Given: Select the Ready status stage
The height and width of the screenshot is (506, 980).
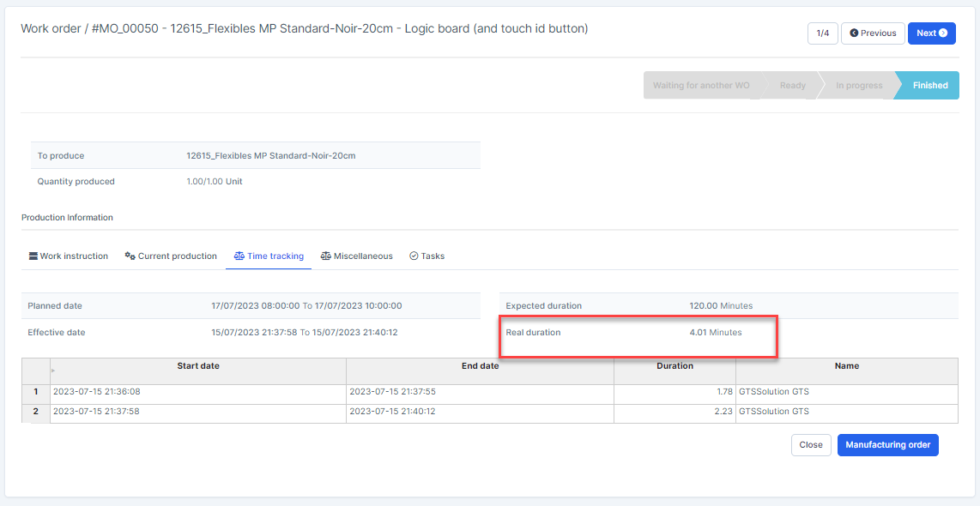Looking at the screenshot, I should (x=792, y=86).
